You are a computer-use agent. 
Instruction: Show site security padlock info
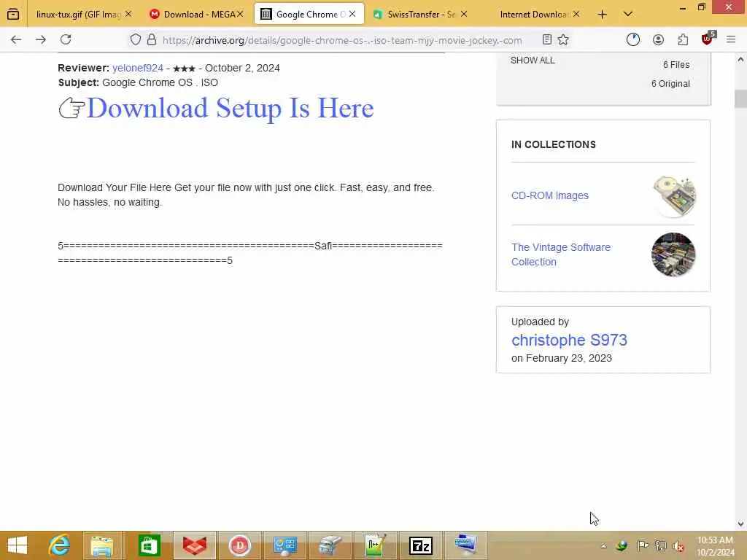152,39
